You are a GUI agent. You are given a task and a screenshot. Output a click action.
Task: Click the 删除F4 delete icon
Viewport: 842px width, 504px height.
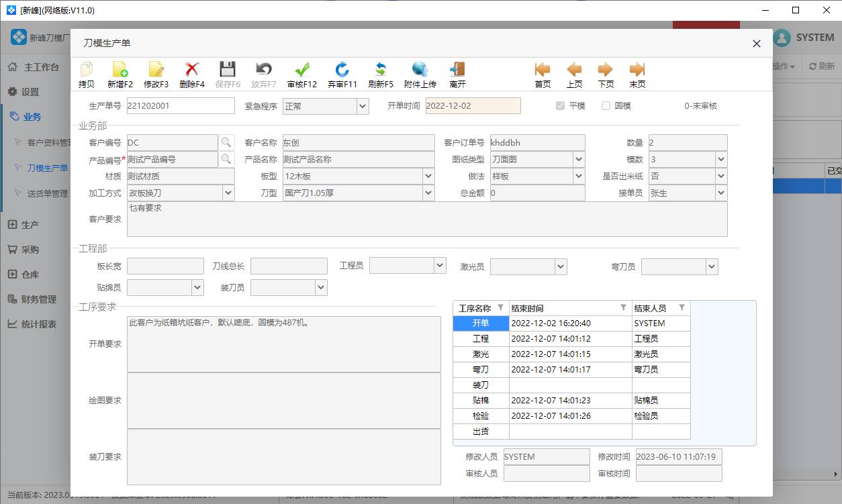[x=192, y=69]
